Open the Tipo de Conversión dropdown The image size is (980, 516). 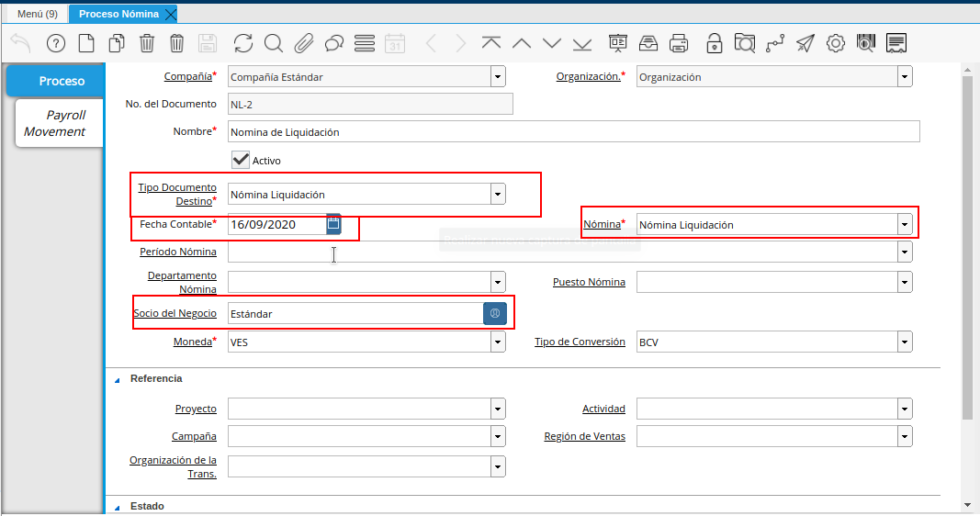click(x=905, y=342)
